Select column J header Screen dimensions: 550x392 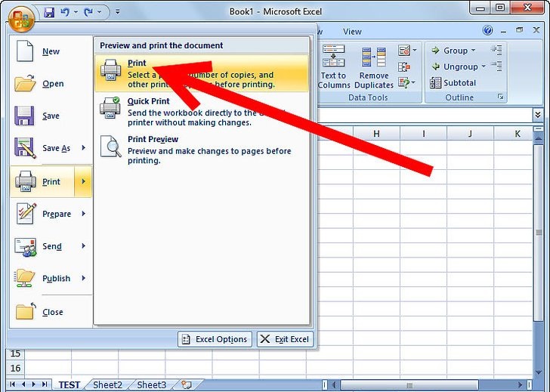[x=470, y=134]
